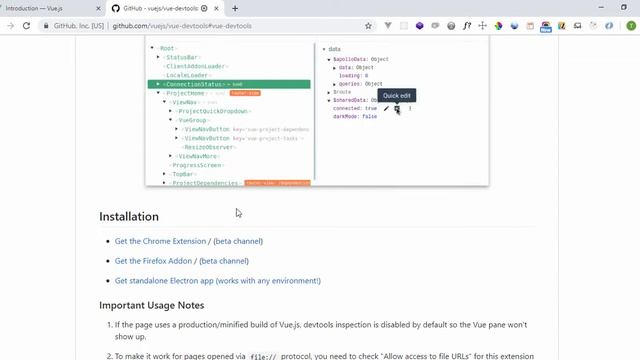Viewport: 640px width, 360px height.
Task: Click the Important Usage Notes heading
Action: (x=151, y=305)
